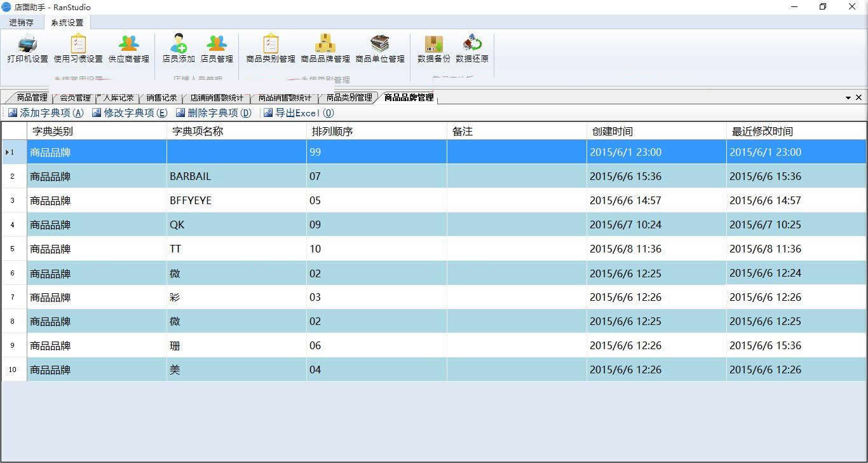868x463 pixels.
Task: Sort by 字典类别 column header
Action: coord(97,132)
